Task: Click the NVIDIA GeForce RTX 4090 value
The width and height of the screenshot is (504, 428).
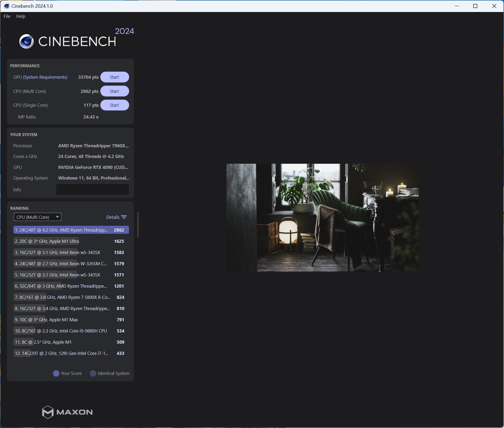Action: click(93, 167)
